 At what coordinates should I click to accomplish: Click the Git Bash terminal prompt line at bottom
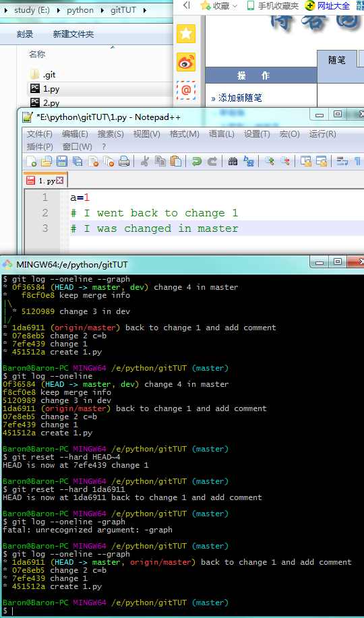click(x=181, y=611)
